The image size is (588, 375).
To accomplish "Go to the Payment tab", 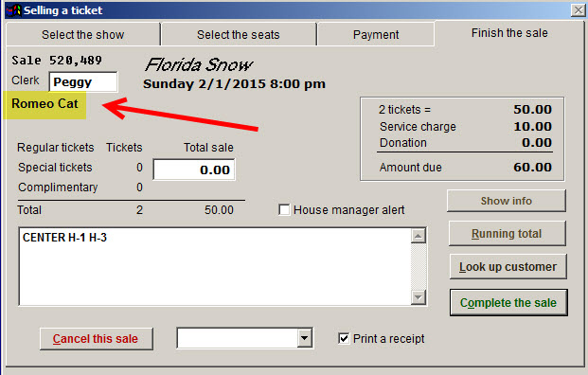I will pos(376,34).
